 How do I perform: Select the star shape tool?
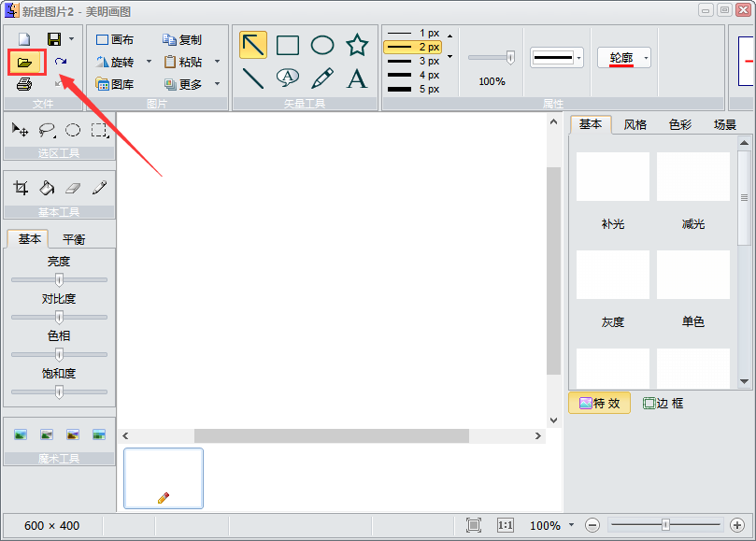pyautogui.click(x=357, y=45)
